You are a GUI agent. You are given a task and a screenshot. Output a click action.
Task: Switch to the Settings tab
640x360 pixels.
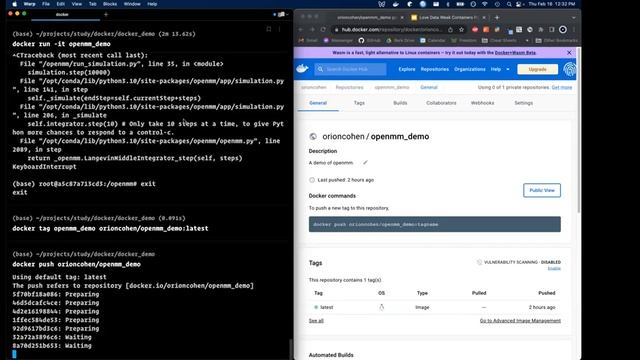(x=524, y=103)
